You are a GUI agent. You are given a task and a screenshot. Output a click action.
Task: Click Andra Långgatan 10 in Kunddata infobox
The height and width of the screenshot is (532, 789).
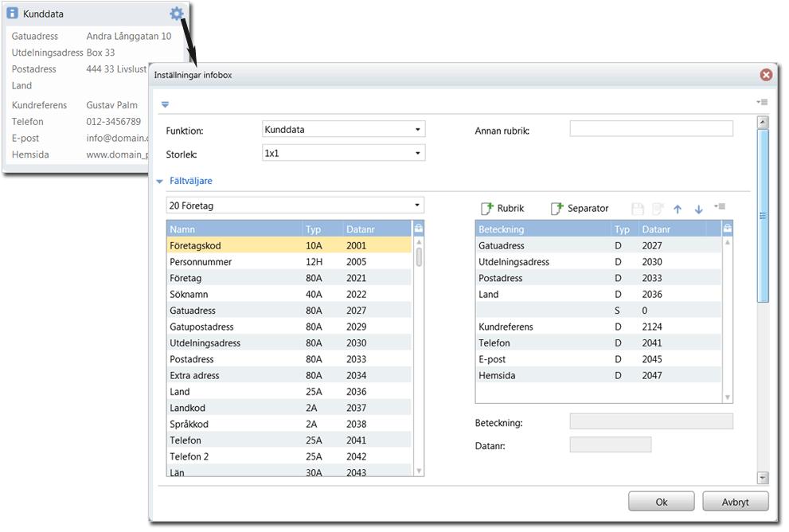click(129, 37)
